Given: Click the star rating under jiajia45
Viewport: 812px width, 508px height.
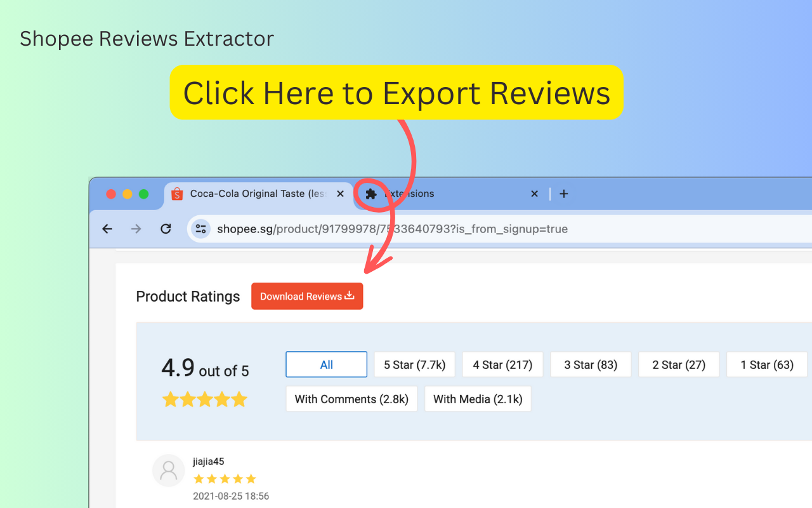Looking at the screenshot, I should point(225,479).
